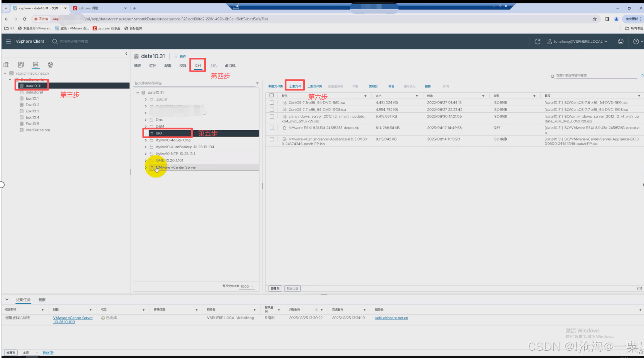Viewport: 644px width, 358px height.
Task: Open the data10.31 actions kebab menu
Action: (x=176, y=56)
